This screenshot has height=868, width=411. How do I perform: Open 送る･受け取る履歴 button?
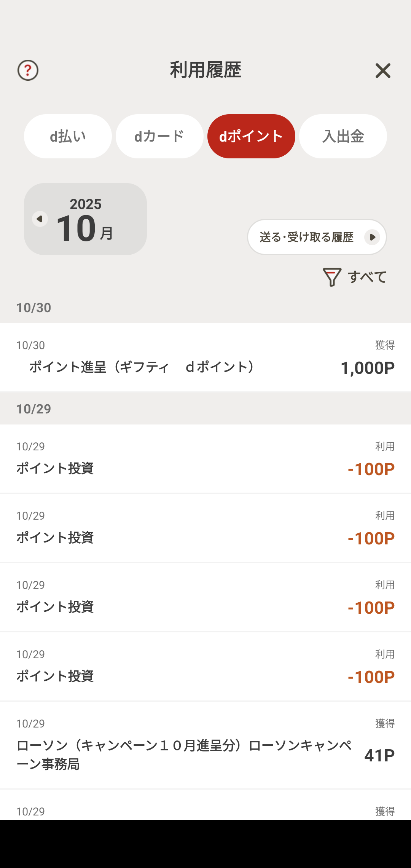pos(306,237)
